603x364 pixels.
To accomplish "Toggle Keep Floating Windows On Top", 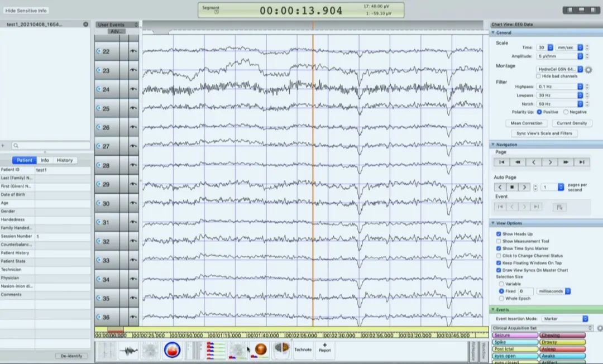I will tap(499, 264).
